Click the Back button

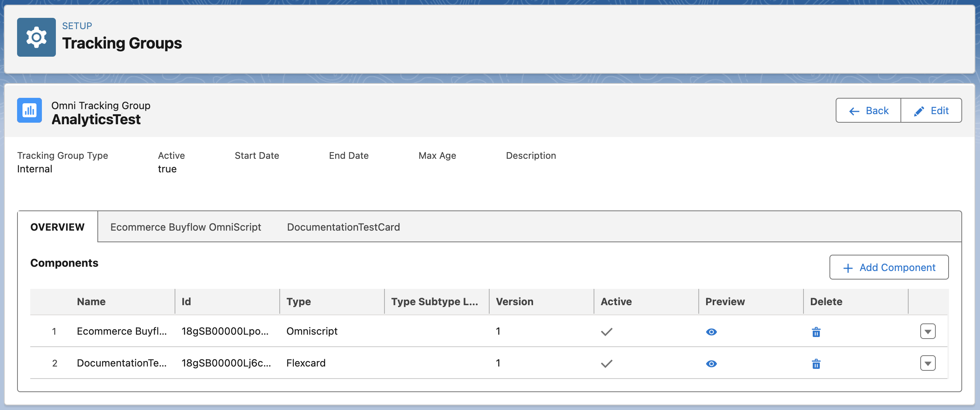click(x=868, y=110)
